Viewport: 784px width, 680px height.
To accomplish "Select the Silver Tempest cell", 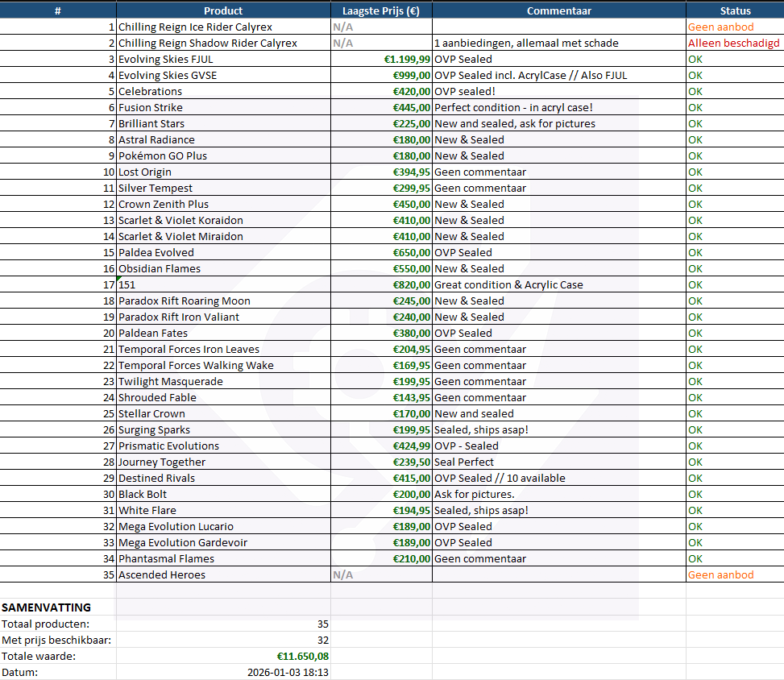I will tap(223, 188).
